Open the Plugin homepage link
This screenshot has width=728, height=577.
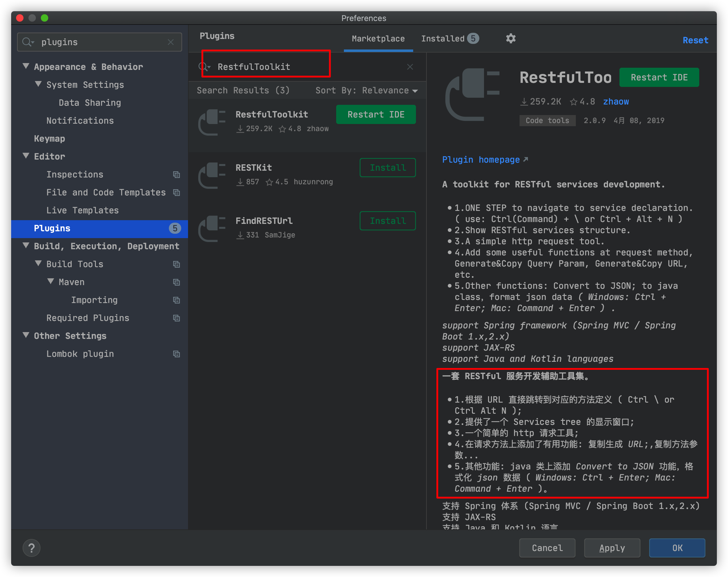481,160
